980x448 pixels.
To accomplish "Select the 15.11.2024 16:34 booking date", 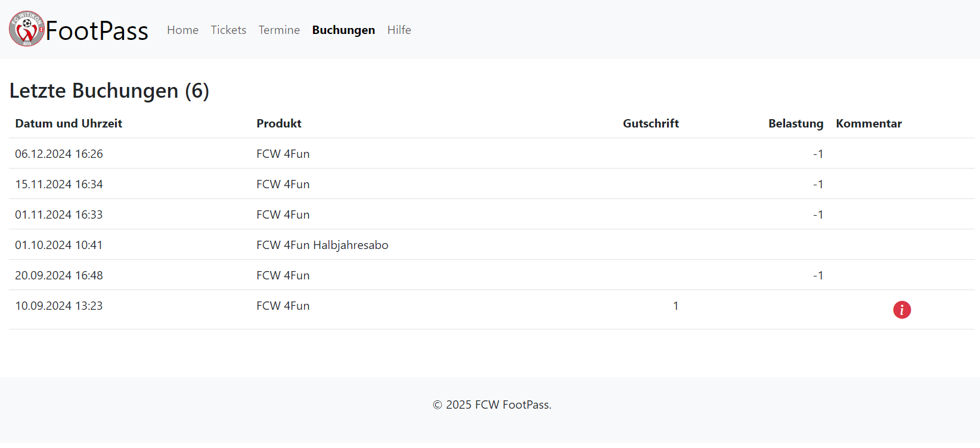I will 59,184.
